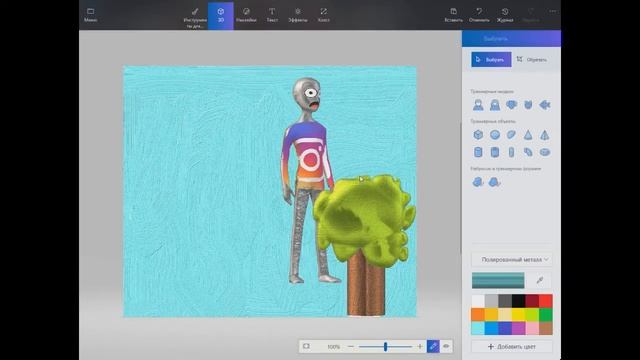Select the black color swatch
Viewport: 640px width, 360px height.
click(x=518, y=301)
